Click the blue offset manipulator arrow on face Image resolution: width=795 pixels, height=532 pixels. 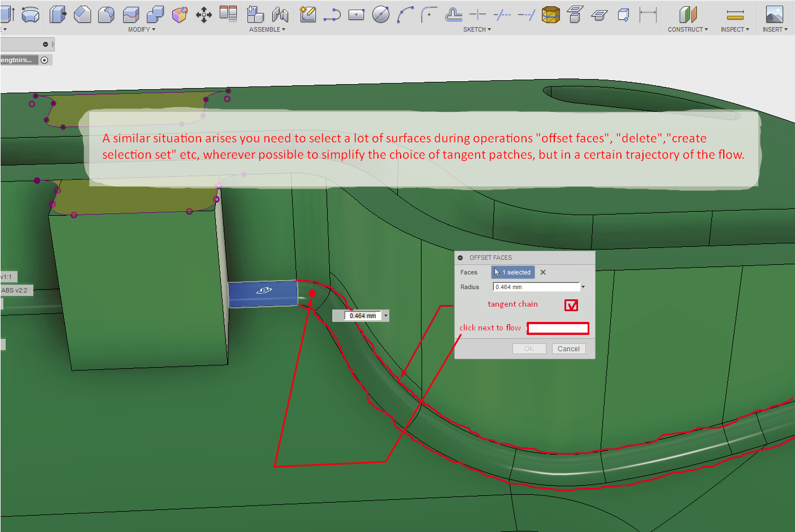pyautogui.click(x=264, y=291)
